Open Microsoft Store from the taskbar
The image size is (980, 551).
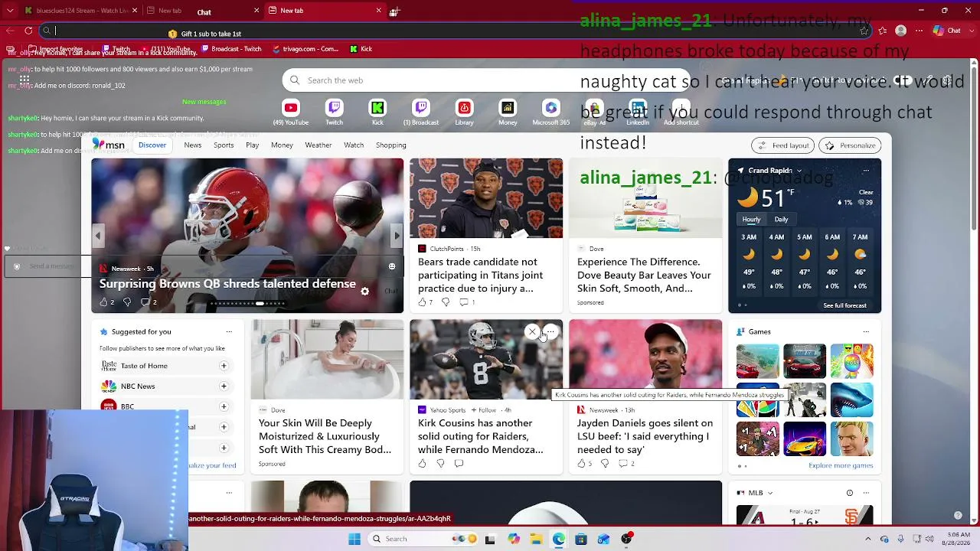coord(581,539)
